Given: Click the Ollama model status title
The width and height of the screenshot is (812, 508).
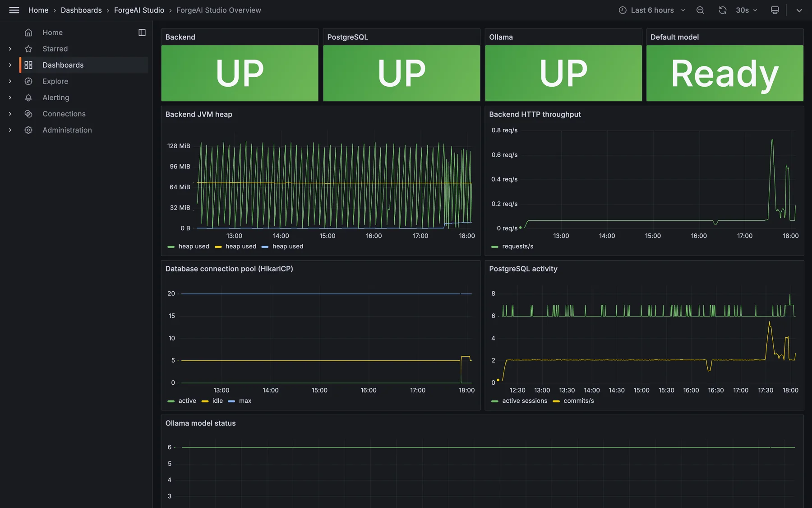Looking at the screenshot, I should (x=201, y=423).
